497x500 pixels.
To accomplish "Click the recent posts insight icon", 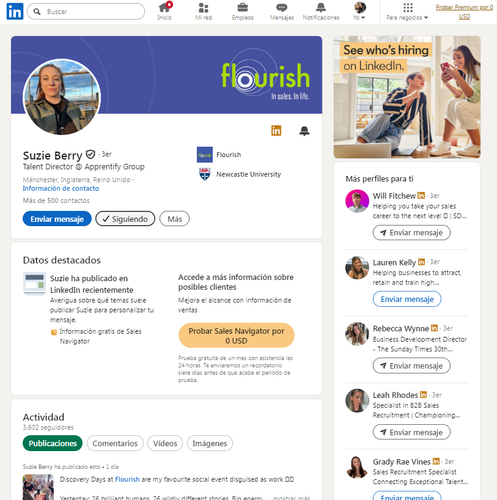I will coord(34,283).
